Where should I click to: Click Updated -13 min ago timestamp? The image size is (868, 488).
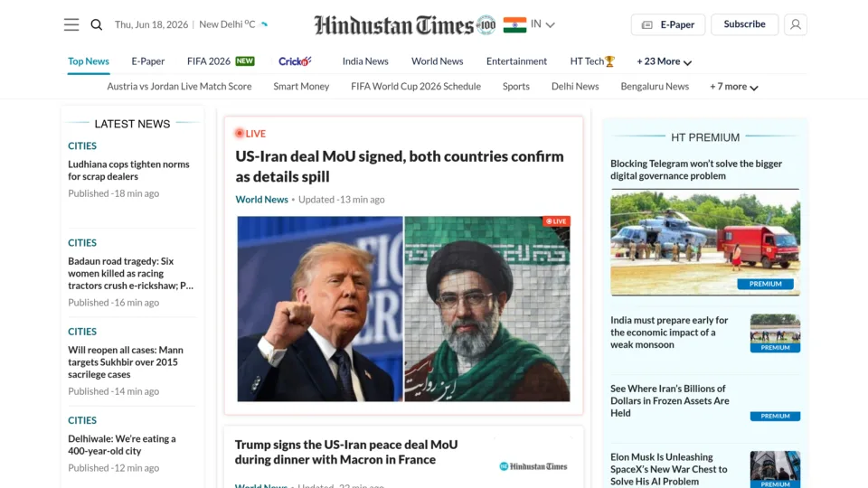(x=342, y=200)
